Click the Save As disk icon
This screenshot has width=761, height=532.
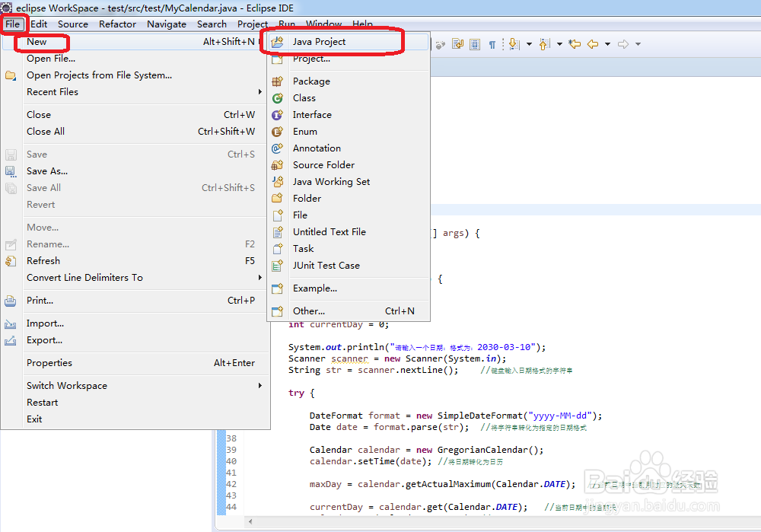10,171
